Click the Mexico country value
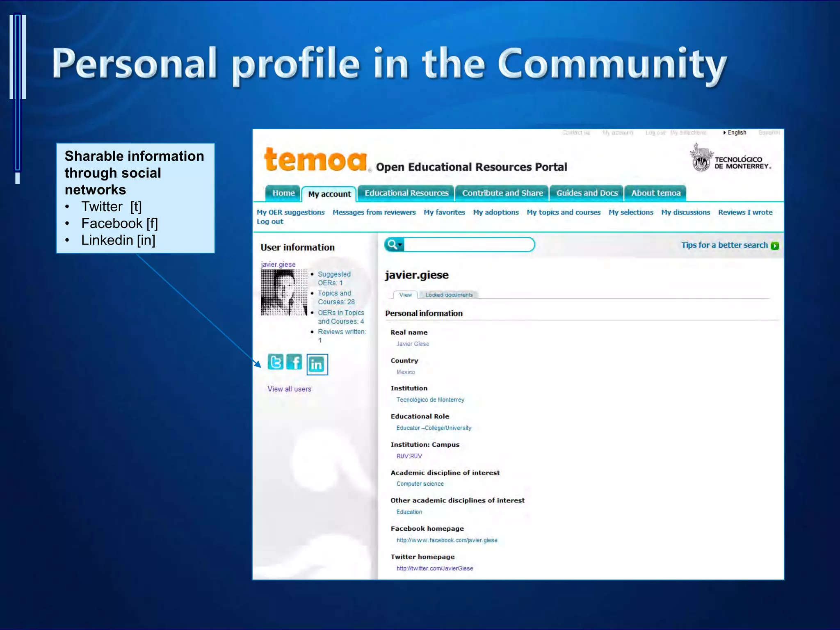This screenshot has width=840, height=630. click(406, 372)
